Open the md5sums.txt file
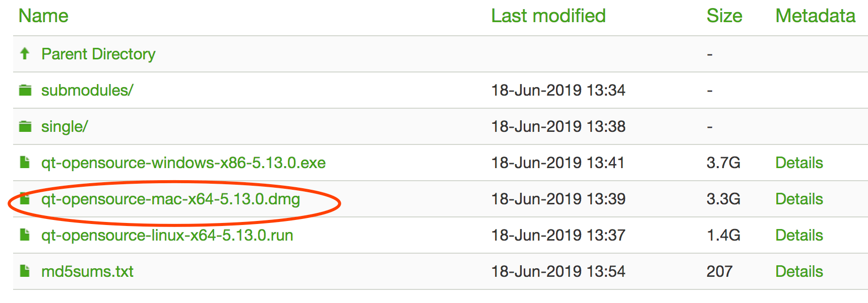 pyautogui.click(x=87, y=271)
